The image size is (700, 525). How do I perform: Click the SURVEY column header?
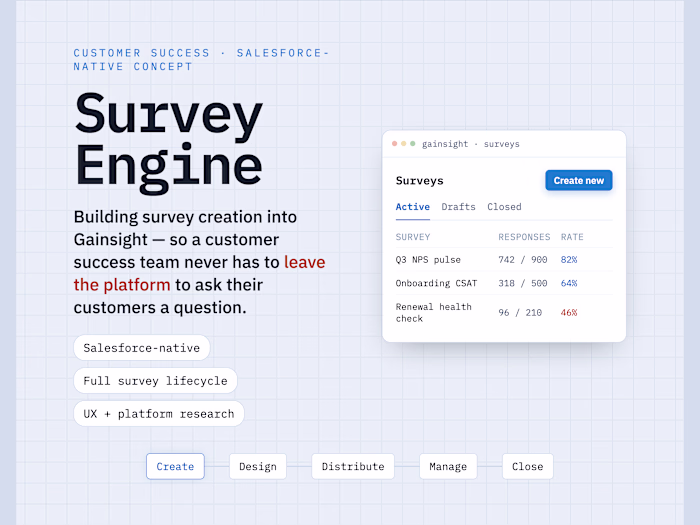(x=413, y=237)
